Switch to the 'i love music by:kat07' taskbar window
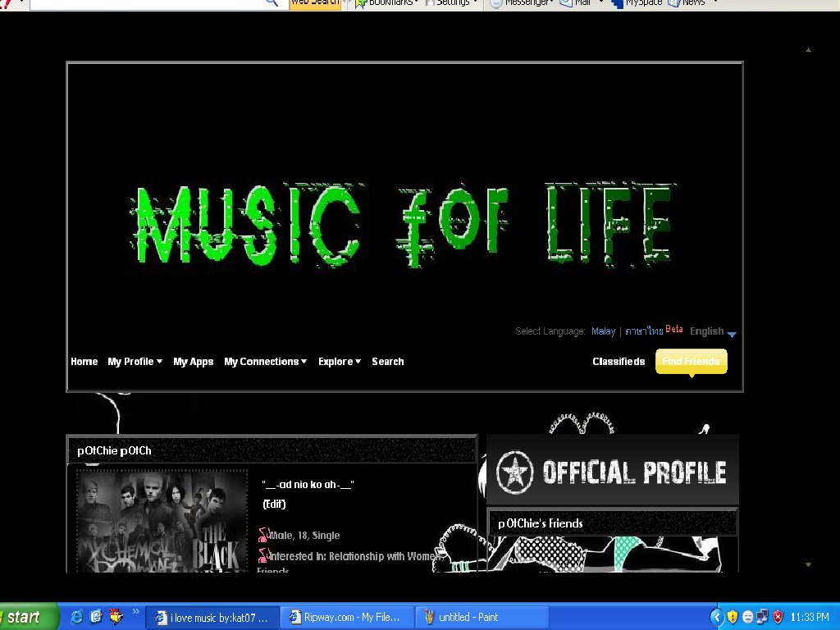This screenshot has width=840, height=630. point(212,617)
